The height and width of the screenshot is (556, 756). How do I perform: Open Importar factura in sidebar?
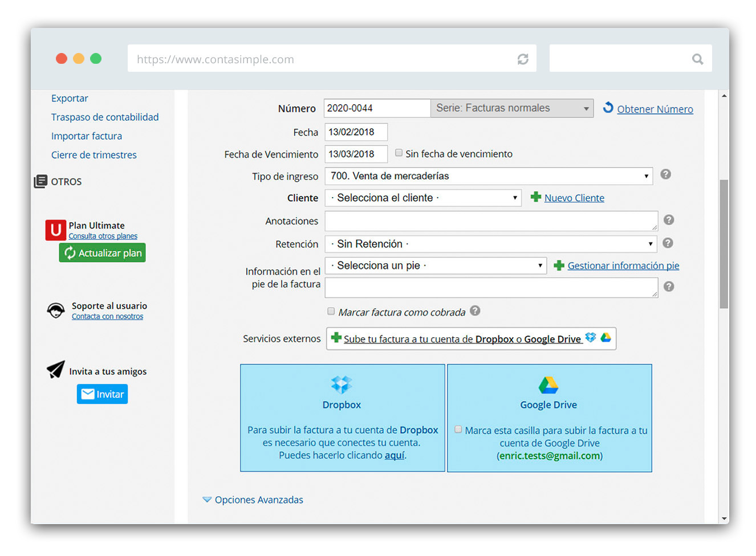tap(87, 136)
